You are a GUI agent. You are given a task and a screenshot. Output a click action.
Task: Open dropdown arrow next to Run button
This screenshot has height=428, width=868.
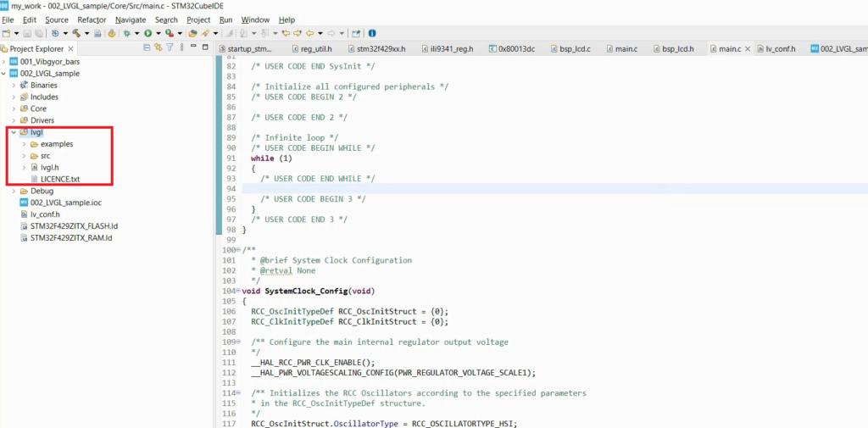(158, 33)
